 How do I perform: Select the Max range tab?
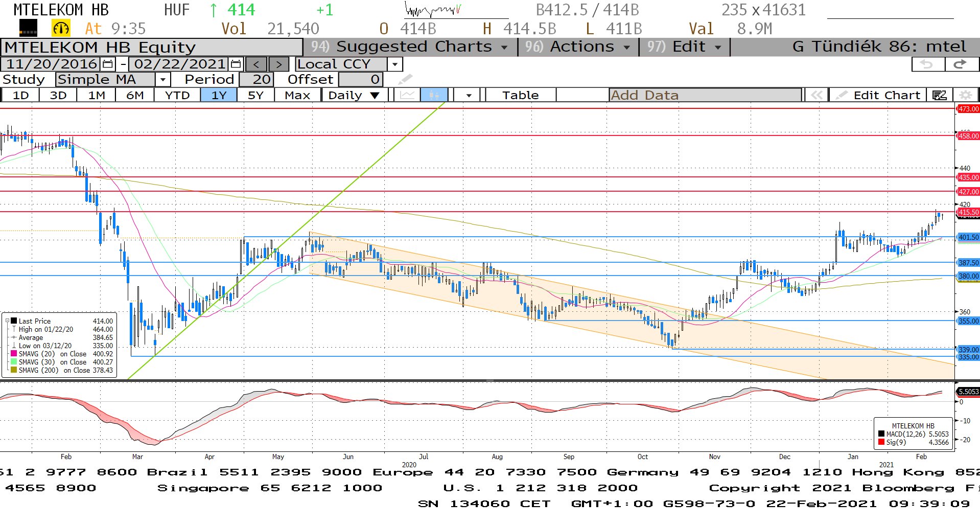click(x=297, y=95)
